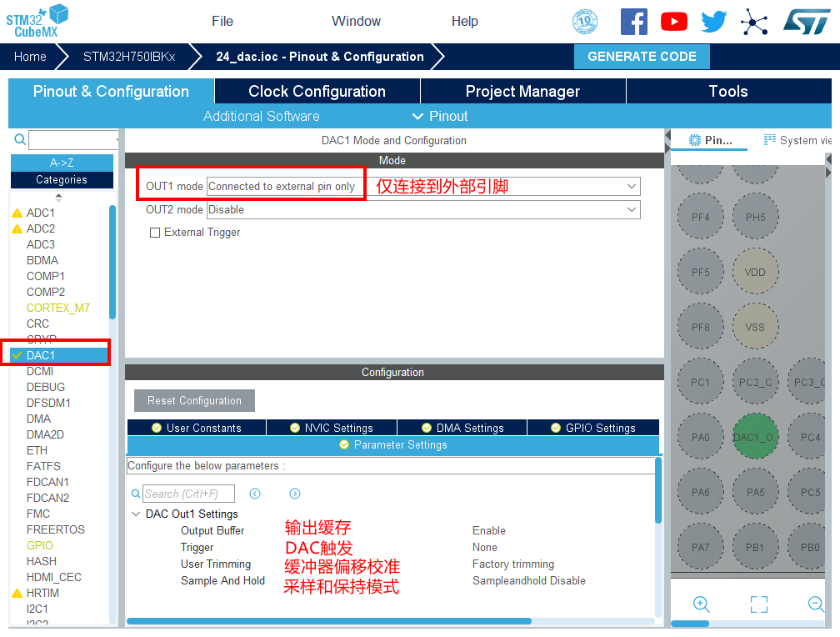This screenshot has width=840, height=637.
Task: Click the GENERATE CODE button
Action: [642, 57]
